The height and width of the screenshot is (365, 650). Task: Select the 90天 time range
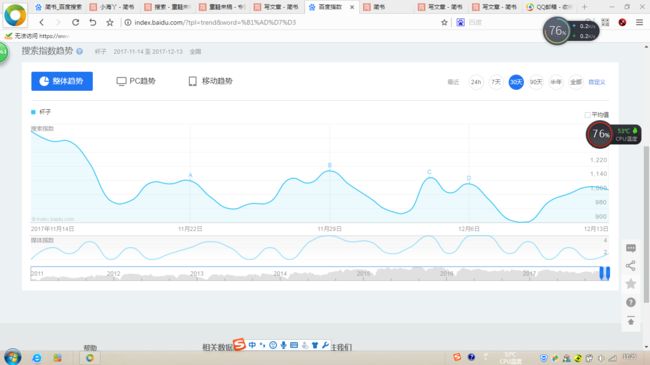coord(536,82)
